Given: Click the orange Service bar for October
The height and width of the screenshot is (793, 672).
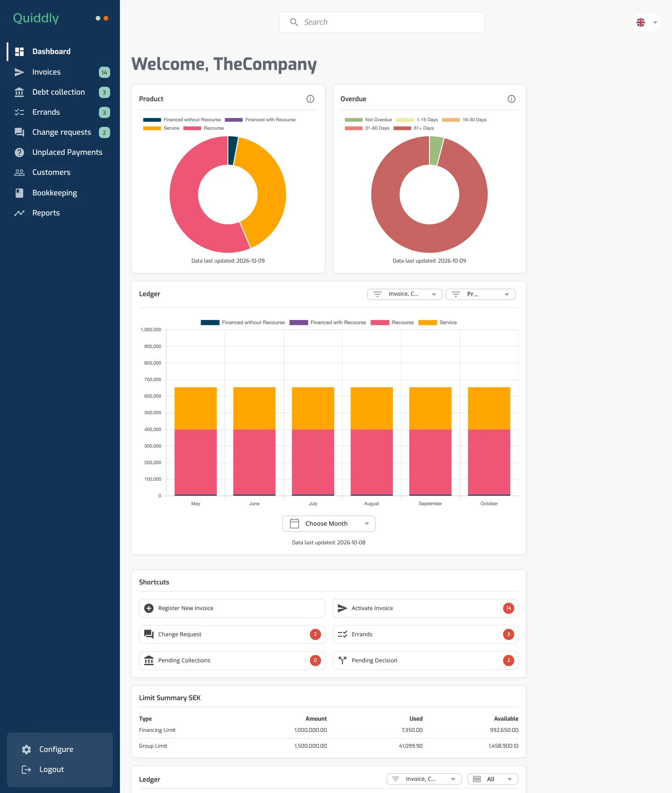Looking at the screenshot, I should (489, 408).
